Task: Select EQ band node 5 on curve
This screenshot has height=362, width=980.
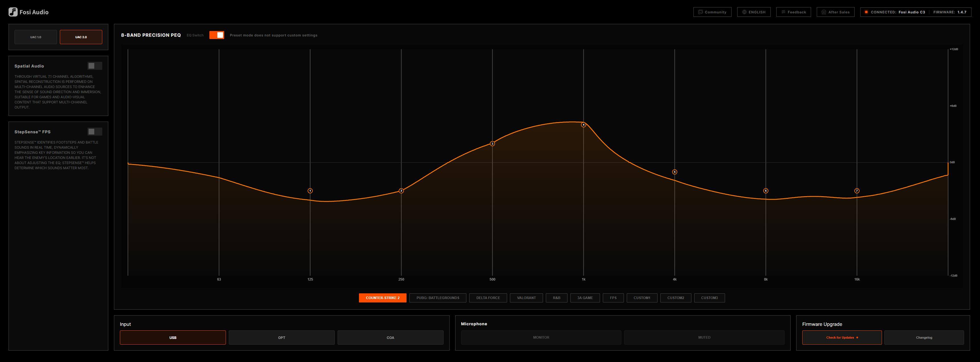Action: tap(675, 172)
